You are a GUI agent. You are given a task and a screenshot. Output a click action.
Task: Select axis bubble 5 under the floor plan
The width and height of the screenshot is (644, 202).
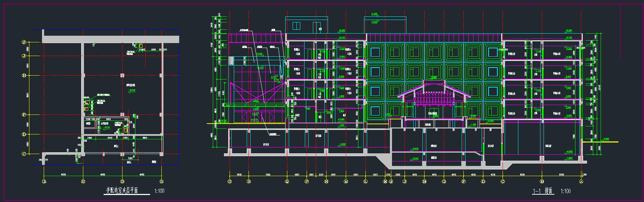162,181
